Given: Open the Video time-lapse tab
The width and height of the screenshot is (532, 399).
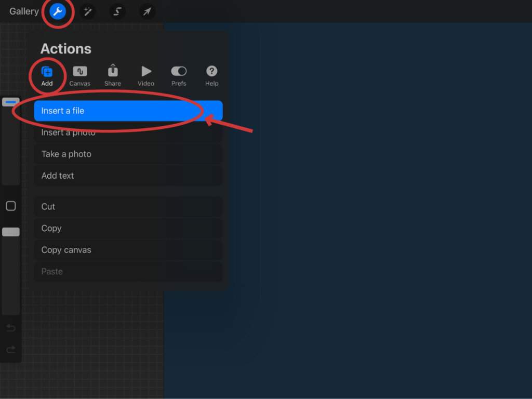Looking at the screenshot, I should 146,76.
